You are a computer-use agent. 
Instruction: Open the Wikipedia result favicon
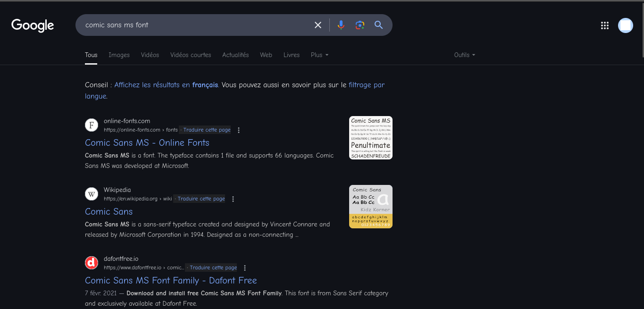click(x=92, y=194)
